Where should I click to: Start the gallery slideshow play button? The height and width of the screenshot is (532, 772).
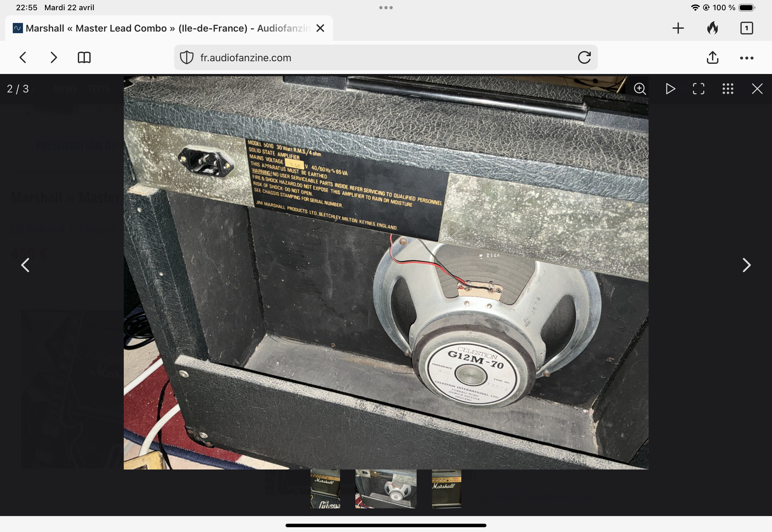670,89
